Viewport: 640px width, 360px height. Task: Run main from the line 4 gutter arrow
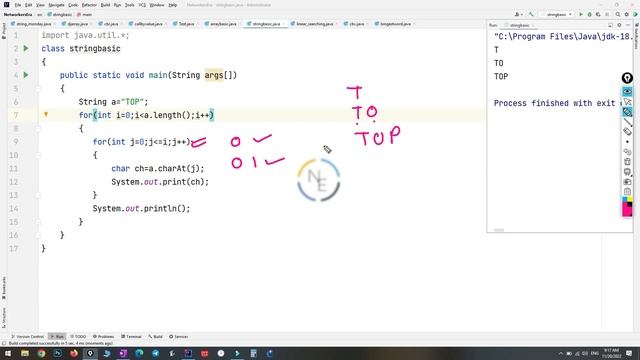(26, 75)
